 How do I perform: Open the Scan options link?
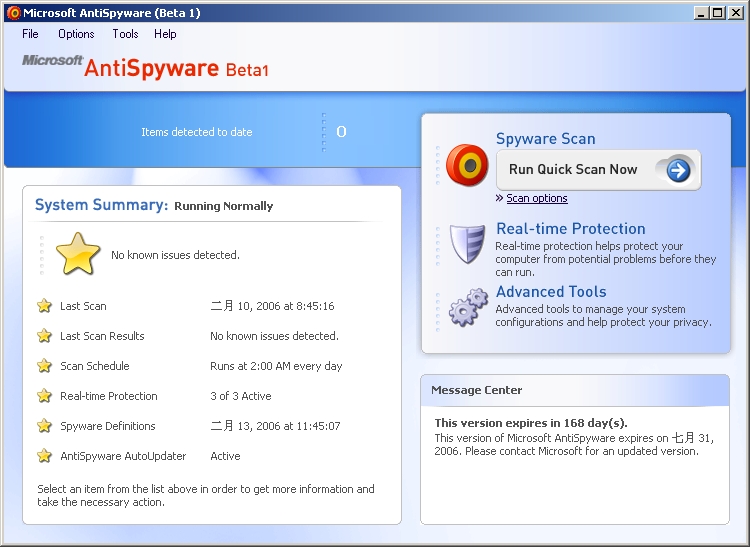point(537,198)
